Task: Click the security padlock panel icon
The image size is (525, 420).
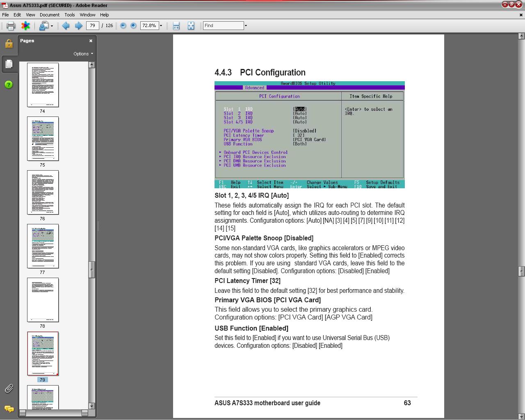Action: click(x=9, y=43)
